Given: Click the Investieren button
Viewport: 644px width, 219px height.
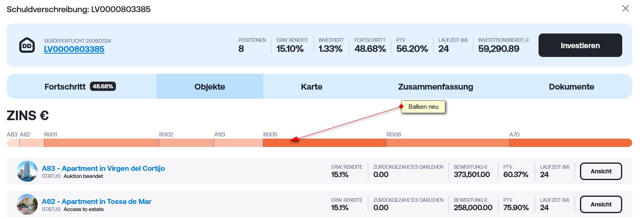Looking at the screenshot, I should (x=580, y=45).
